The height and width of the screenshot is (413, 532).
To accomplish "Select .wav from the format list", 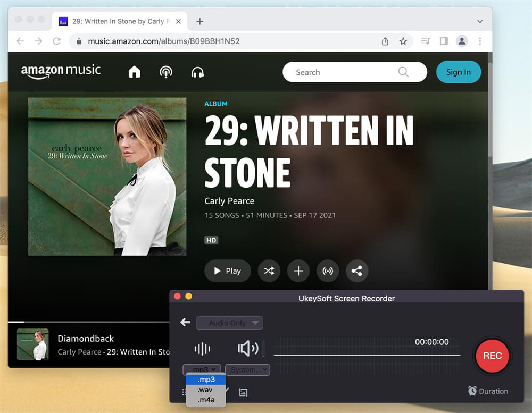I will 206,390.
